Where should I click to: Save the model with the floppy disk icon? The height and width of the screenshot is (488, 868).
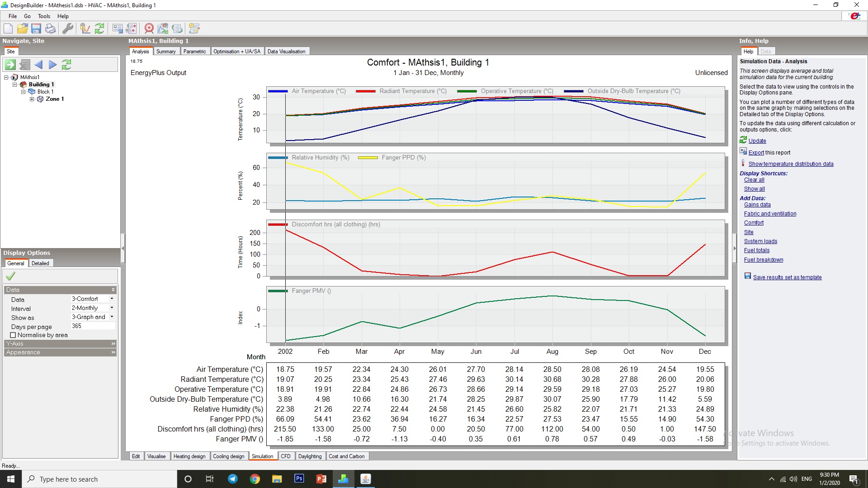tap(36, 28)
